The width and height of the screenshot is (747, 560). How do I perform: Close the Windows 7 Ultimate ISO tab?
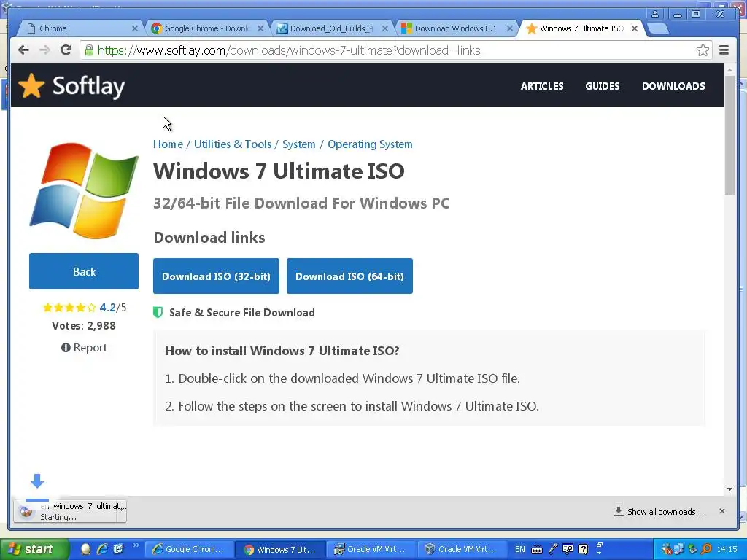(635, 28)
